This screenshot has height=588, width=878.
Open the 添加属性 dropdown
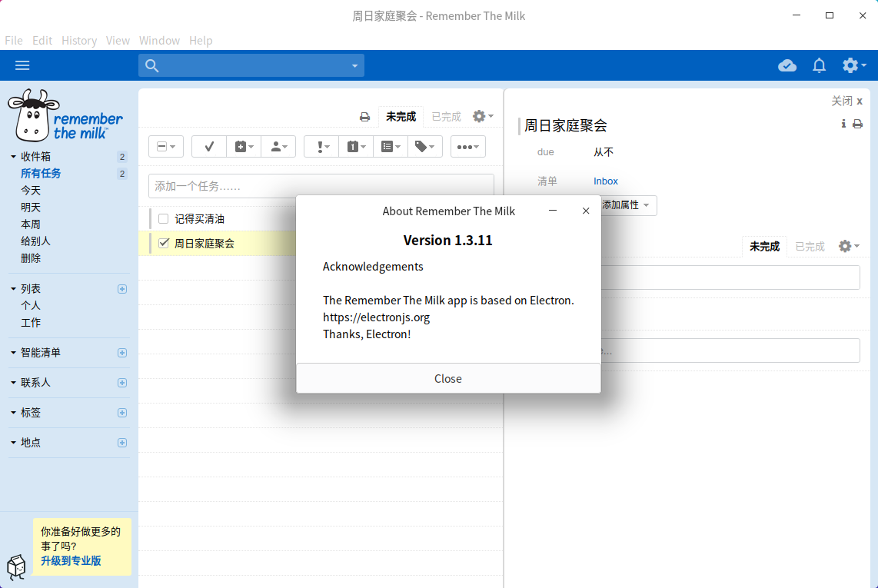(626, 205)
